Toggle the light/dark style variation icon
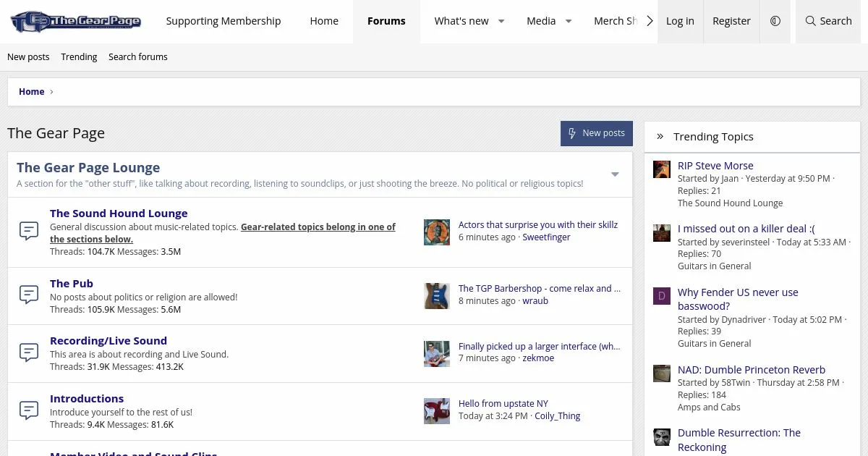Viewport: 868px width, 456px height. (x=775, y=22)
